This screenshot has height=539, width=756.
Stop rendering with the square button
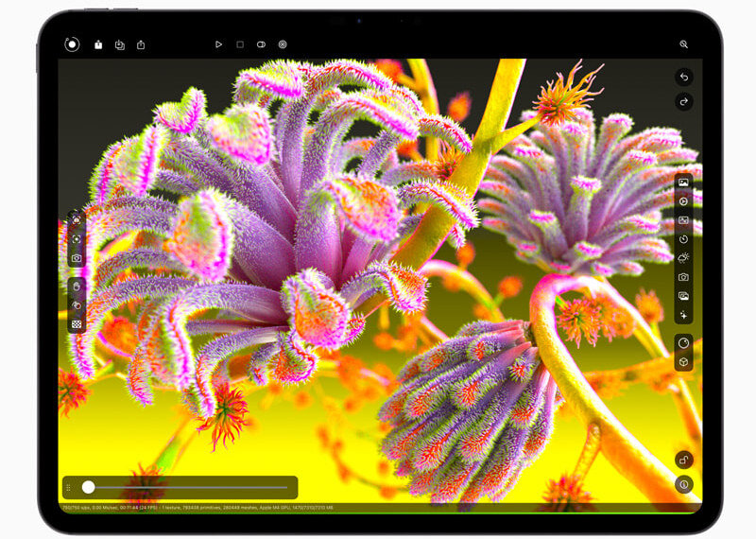[x=240, y=44]
